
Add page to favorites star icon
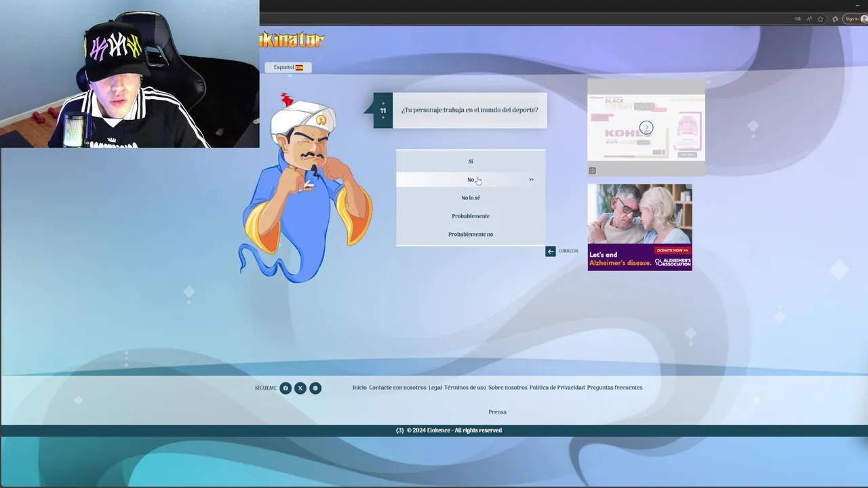(x=821, y=19)
